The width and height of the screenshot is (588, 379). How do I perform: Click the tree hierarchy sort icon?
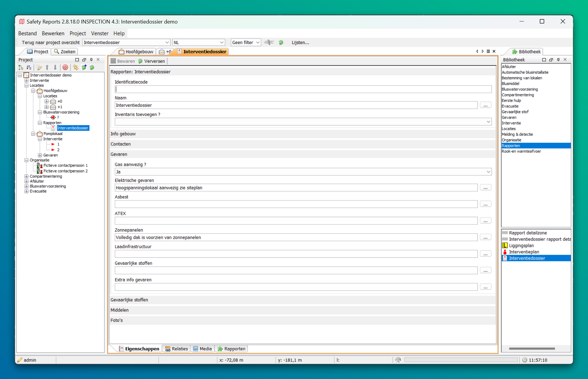(21, 68)
